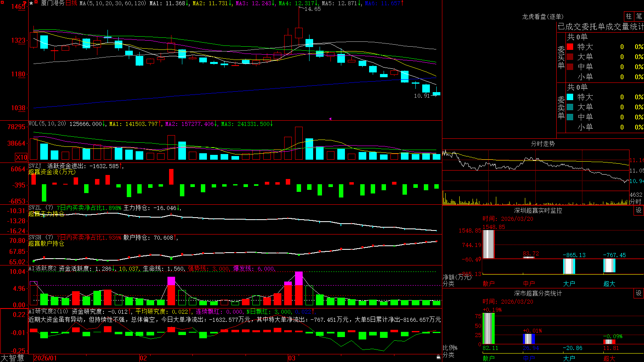Screen dimensions: 644x362
Task: Click the 02 month marker on the date axis
Action: [x=143, y=358]
